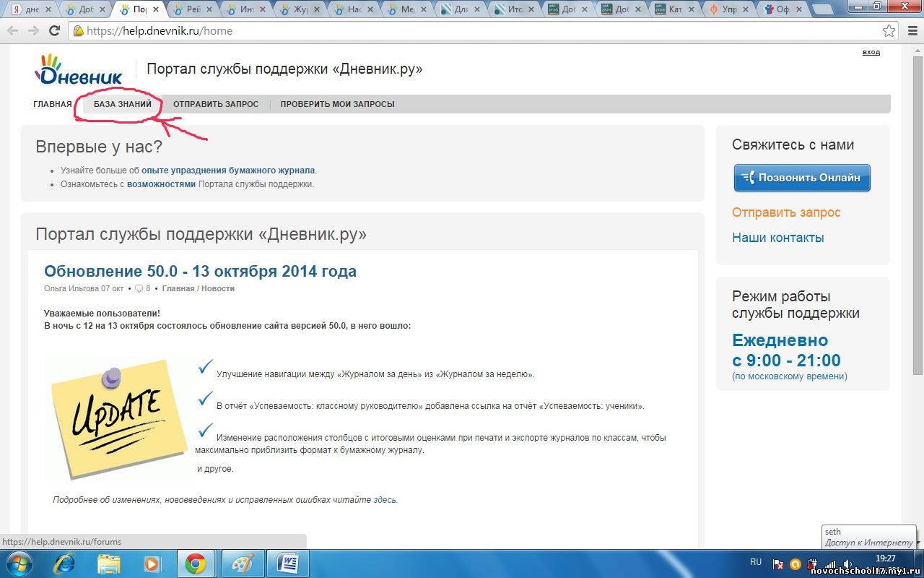Open Paint from the taskbar
The width and height of the screenshot is (924, 578).
242,563
